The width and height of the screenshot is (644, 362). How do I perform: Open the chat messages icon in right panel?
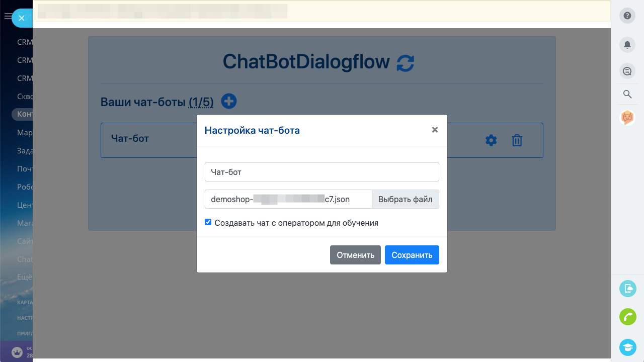(627, 71)
